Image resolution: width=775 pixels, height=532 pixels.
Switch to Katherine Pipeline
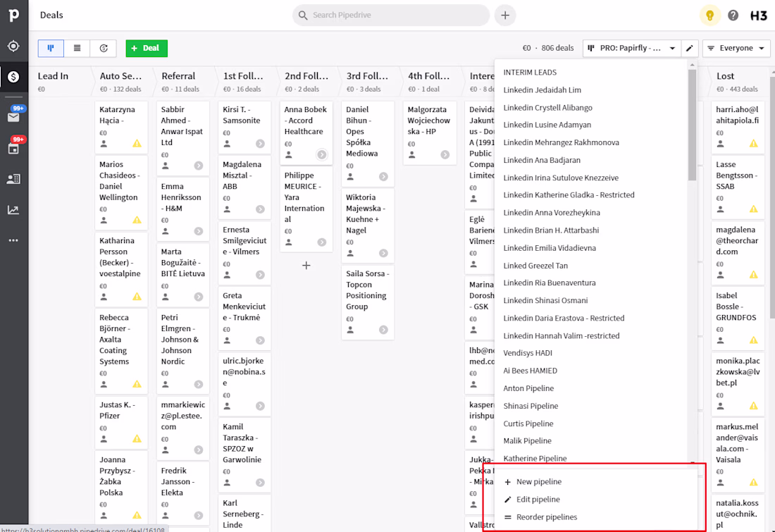pyautogui.click(x=535, y=458)
